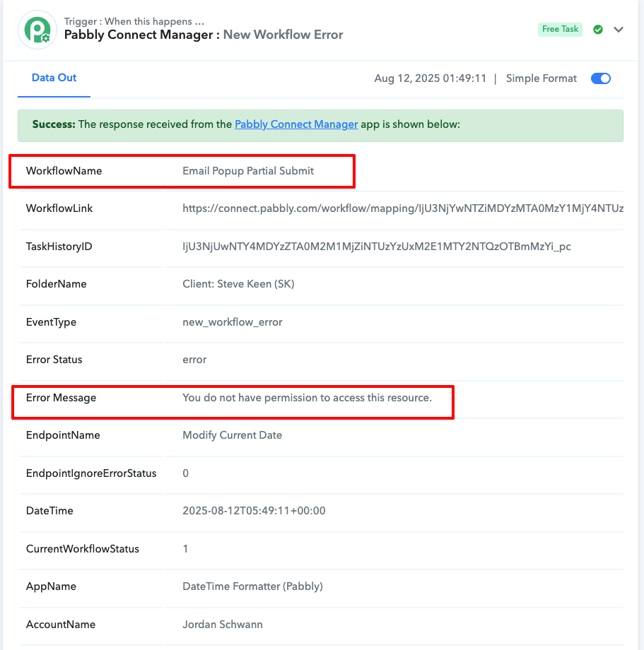Click the FolderName value Client: Steve Keen (SK)
644x650 pixels.
pyautogui.click(x=238, y=284)
